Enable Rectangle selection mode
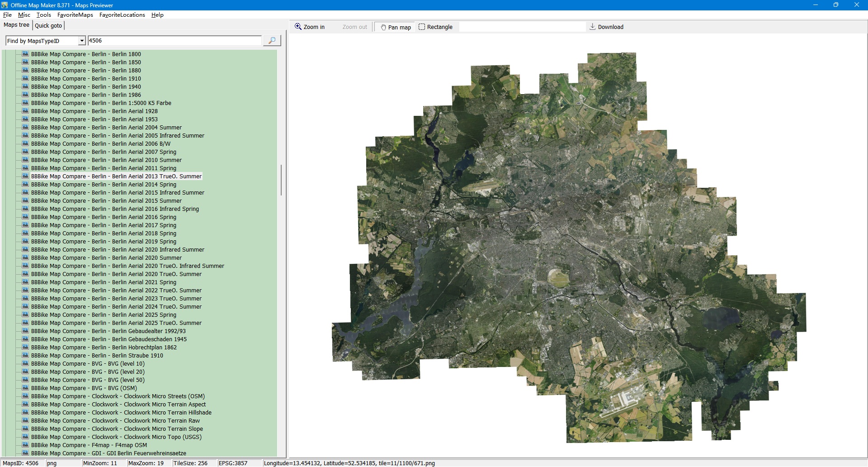Viewport: 868px width, 467px height. (x=436, y=27)
